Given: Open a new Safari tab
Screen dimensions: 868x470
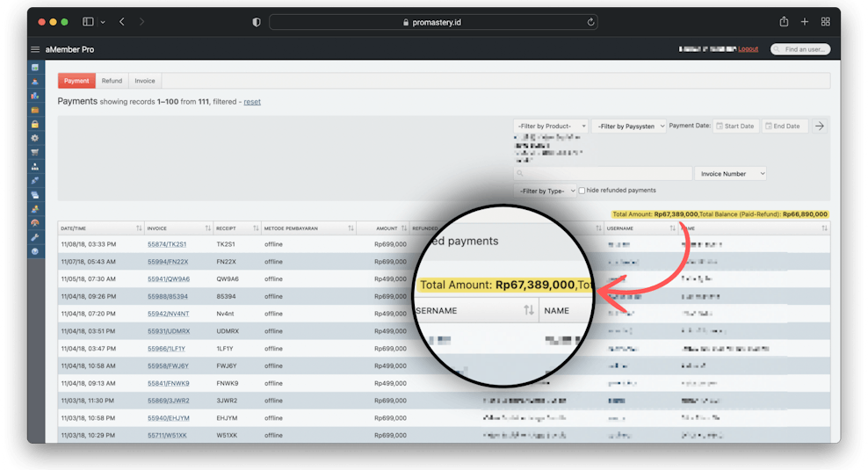Looking at the screenshot, I should tap(805, 22).
